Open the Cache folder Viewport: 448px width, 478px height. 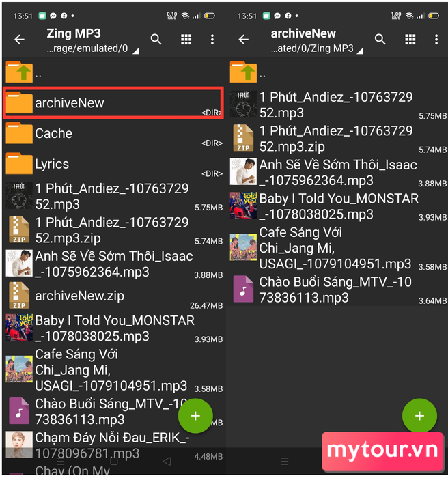click(113, 134)
